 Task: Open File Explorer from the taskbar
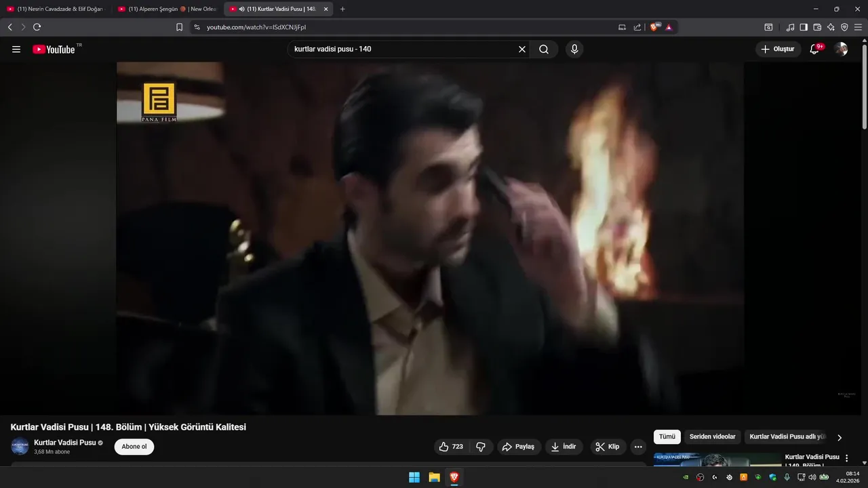(x=434, y=477)
